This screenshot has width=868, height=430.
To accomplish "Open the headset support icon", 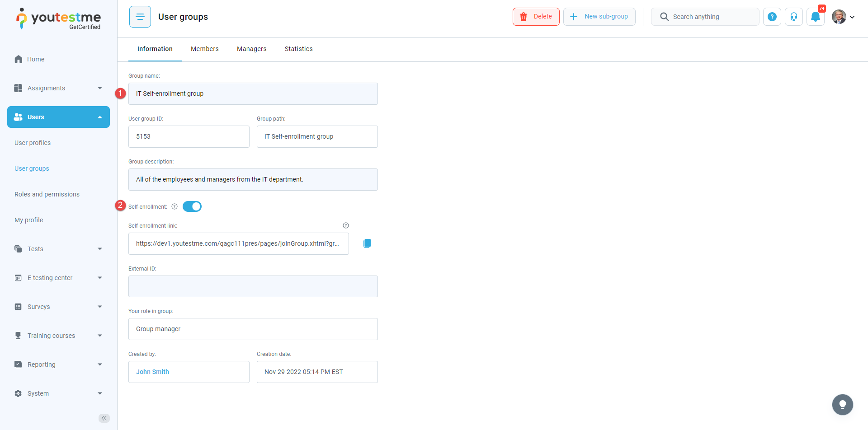I will click(x=794, y=17).
